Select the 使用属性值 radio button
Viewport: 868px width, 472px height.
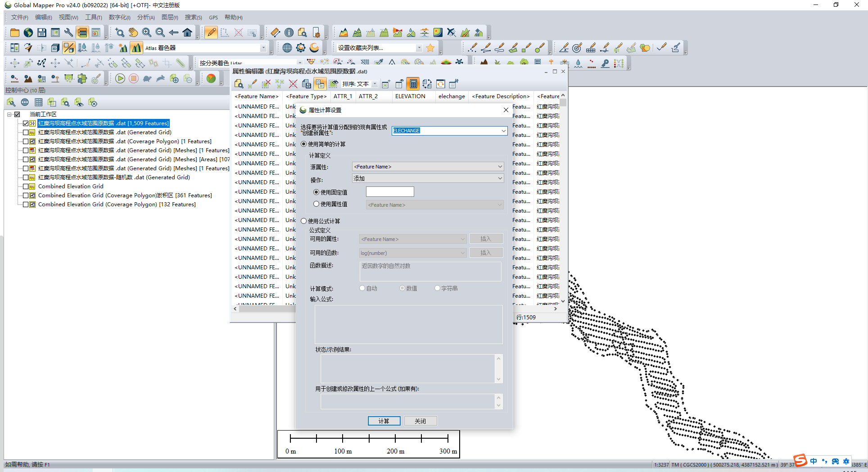tap(316, 204)
